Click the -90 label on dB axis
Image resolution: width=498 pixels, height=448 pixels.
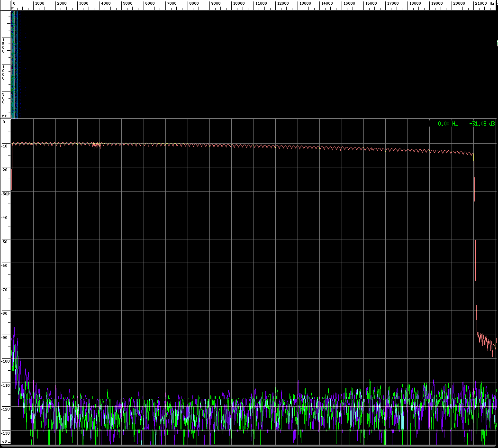click(x=5, y=338)
